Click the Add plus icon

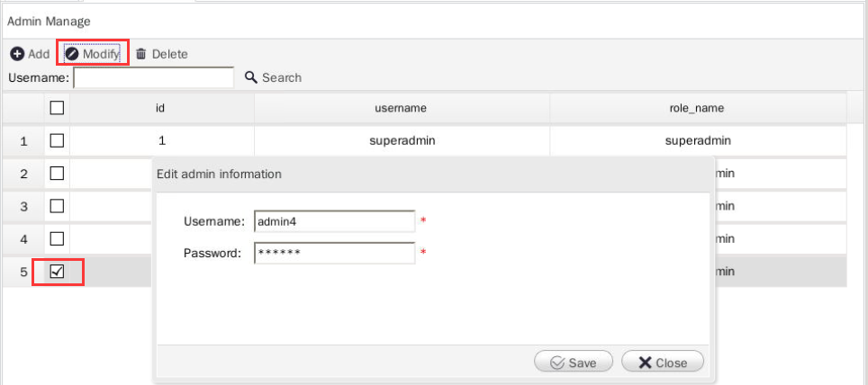click(x=17, y=54)
